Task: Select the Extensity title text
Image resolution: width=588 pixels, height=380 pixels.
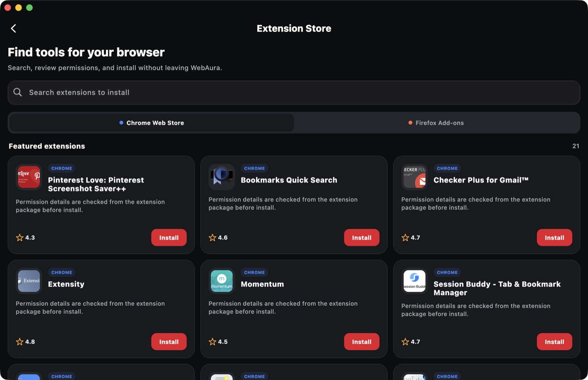Action: coord(66,284)
